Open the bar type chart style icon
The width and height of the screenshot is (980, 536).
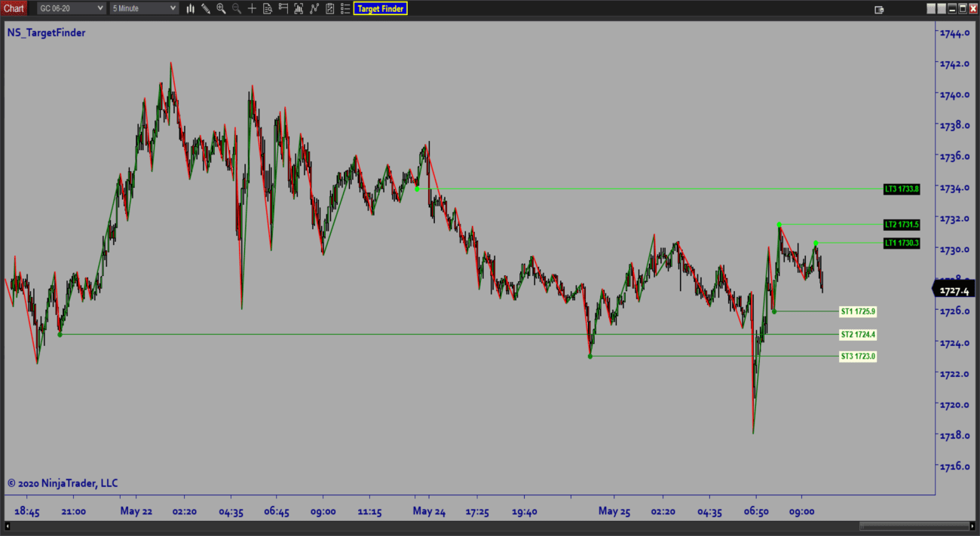[191, 8]
